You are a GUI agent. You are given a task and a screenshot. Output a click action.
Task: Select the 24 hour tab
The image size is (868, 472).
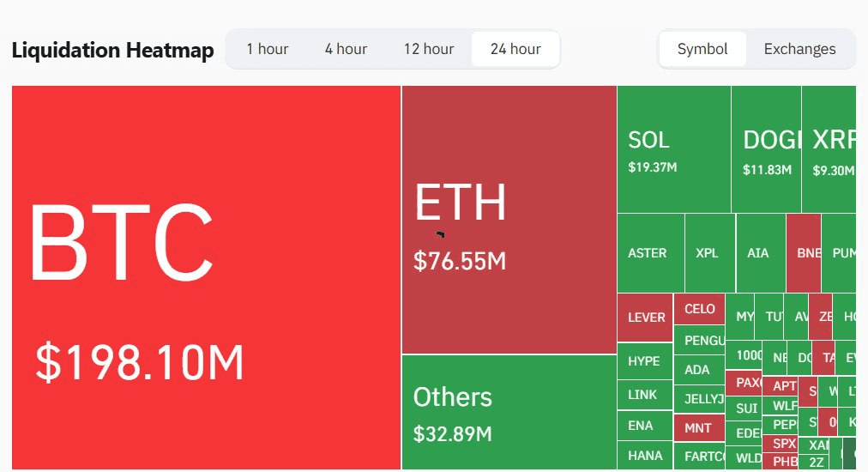(515, 49)
